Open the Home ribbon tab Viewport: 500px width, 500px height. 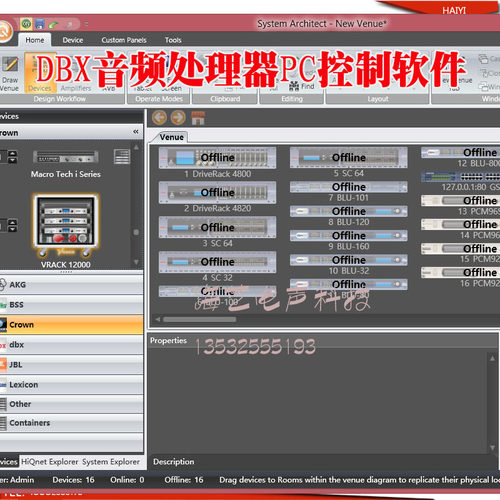pos(35,40)
